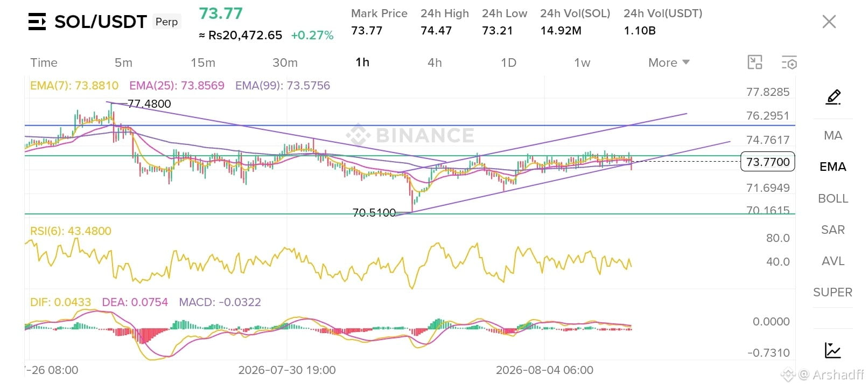Click the 77.8285 price axis label

click(768, 92)
